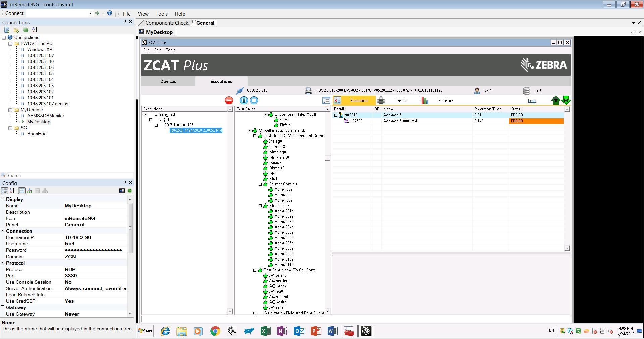The width and height of the screenshot is (644, 339).
Task: Collapse the Miscellaneous Commands test node
Action: click(x=250, y=130)
